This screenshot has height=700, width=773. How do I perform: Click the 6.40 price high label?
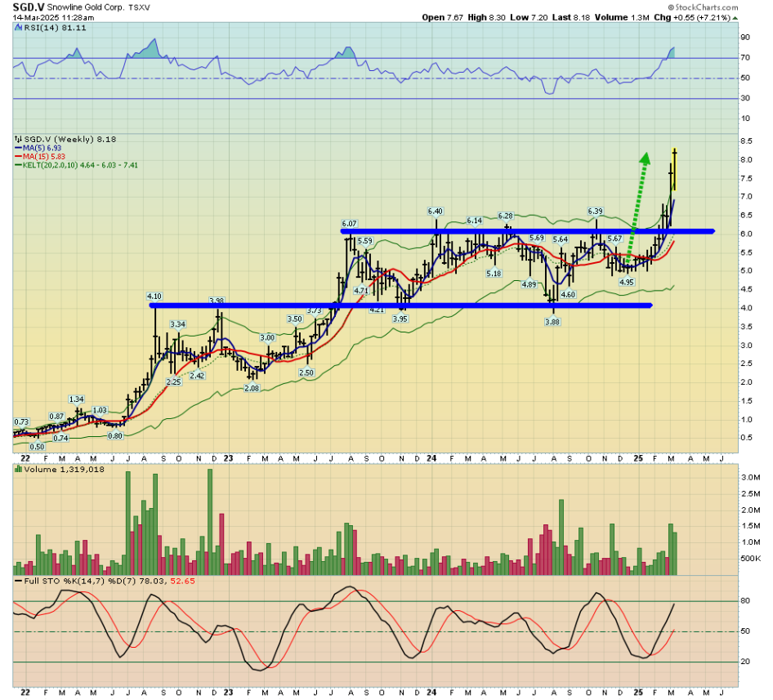tap(436, 212)
